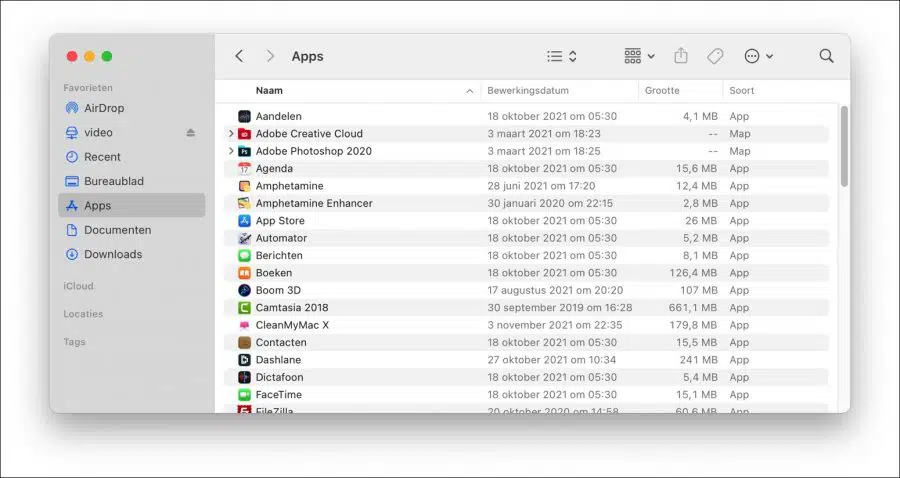This screenshot has width=900, height=478.
Task: Select Apps in the sidebar
Action: coord(131,205)
